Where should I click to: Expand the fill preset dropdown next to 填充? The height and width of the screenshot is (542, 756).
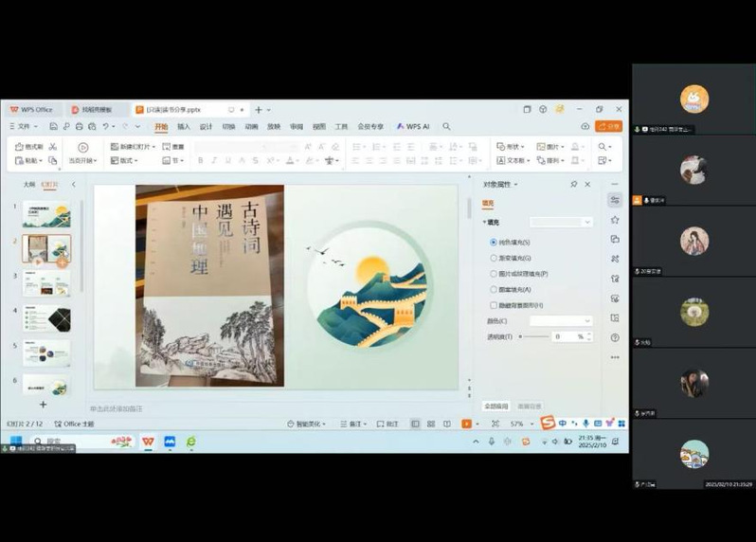(x=561, y=222)
